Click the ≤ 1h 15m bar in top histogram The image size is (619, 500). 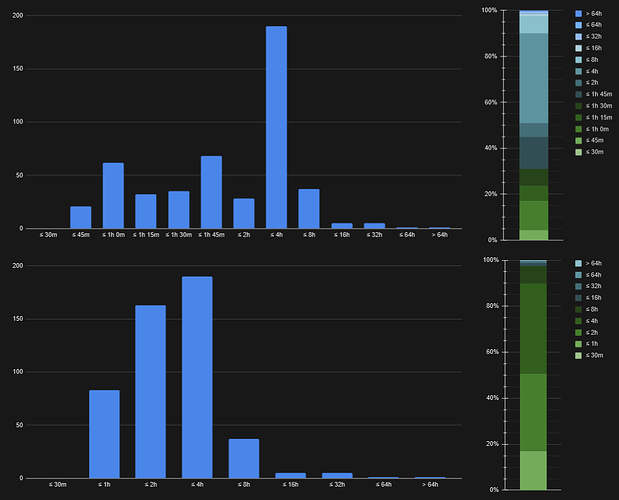click(146, 211)
